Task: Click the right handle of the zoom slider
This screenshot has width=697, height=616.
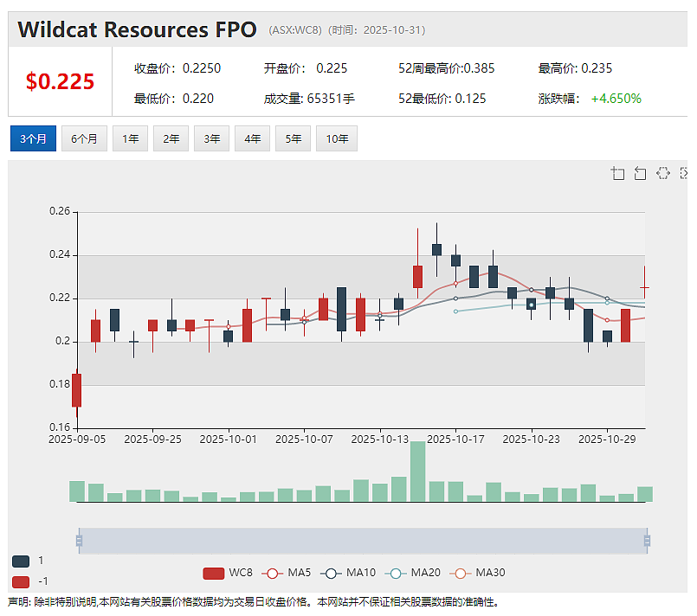Action: click(648, 541)
